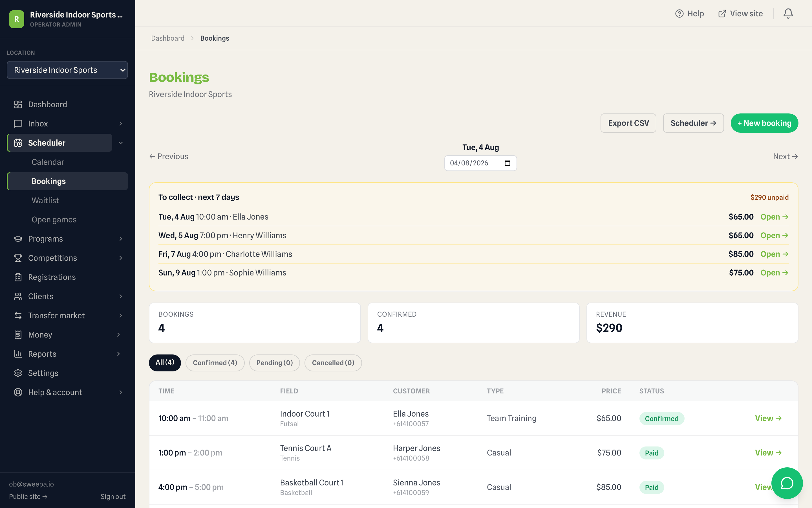Open the chat bubble widget
812x508 pixels.
pos(787,483)
